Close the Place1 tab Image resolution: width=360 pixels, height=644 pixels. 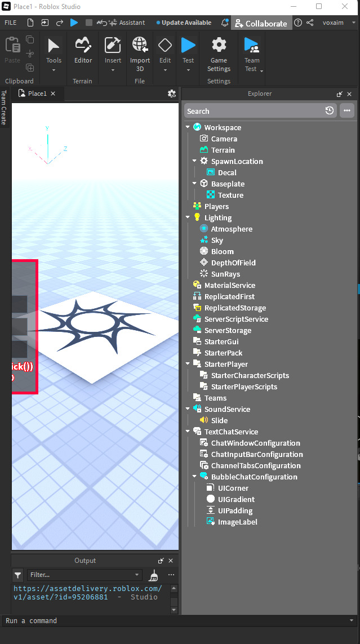53,94
